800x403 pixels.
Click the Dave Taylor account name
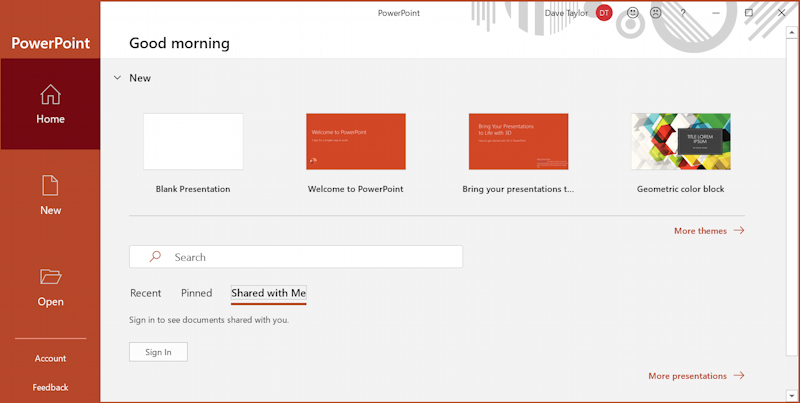point(566,13)
